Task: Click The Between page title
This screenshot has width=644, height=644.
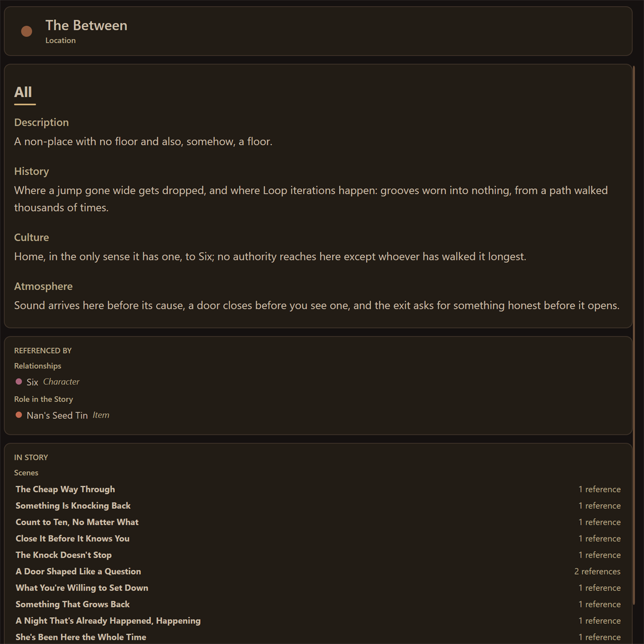Action: [x=86, y=26]
